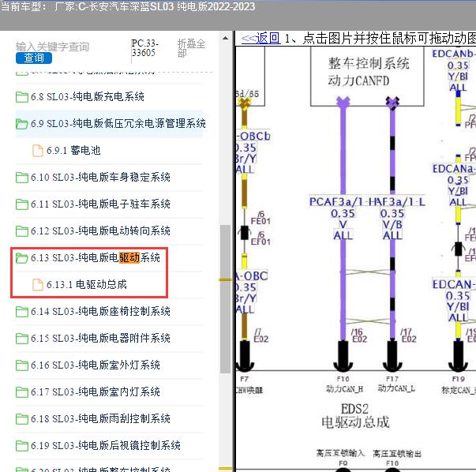
Task: Click the sidebar scrollbar thumb
Action: click(x=225, y=299)
